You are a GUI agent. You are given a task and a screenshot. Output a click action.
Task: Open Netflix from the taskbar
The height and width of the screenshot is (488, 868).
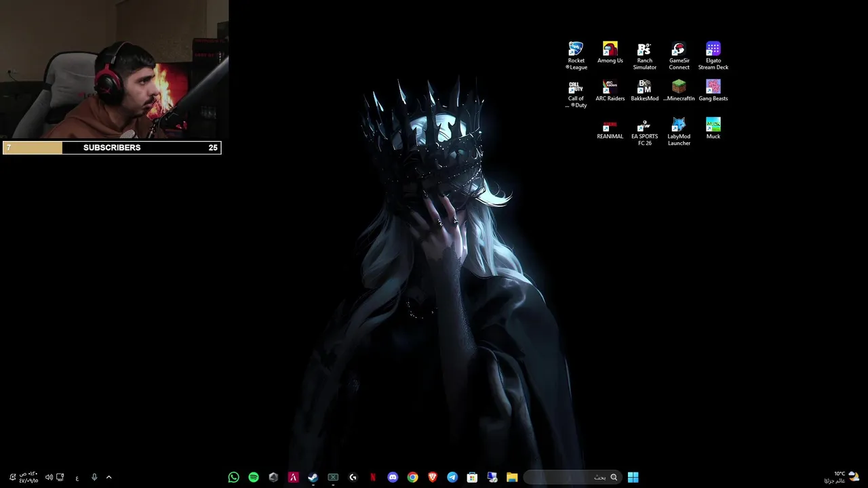(372, 477)
